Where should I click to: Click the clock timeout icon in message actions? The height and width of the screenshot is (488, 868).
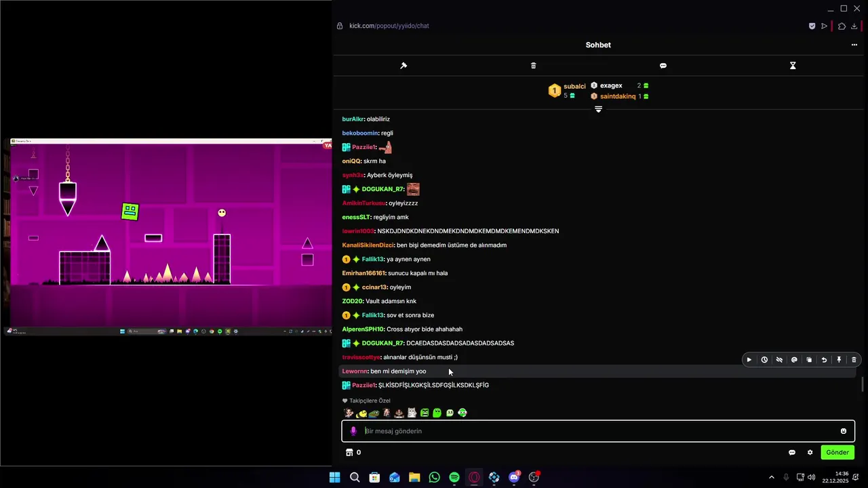click(764, 360)
